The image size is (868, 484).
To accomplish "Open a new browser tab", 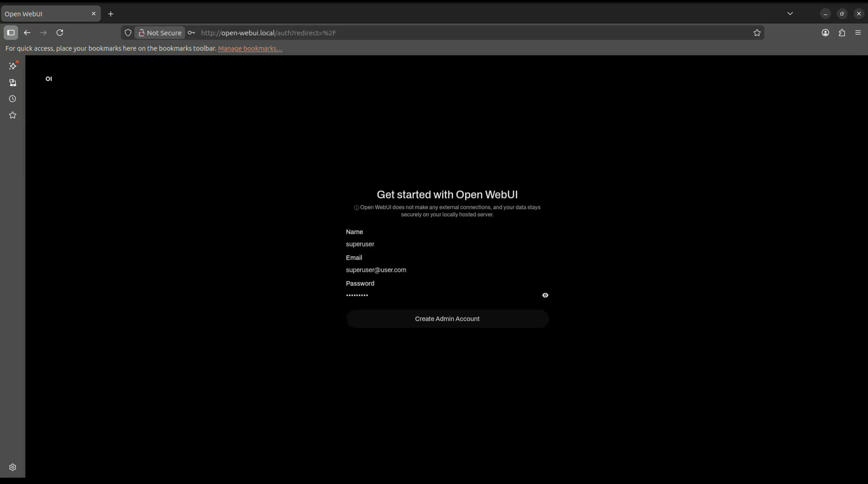I will coord(111,14).
